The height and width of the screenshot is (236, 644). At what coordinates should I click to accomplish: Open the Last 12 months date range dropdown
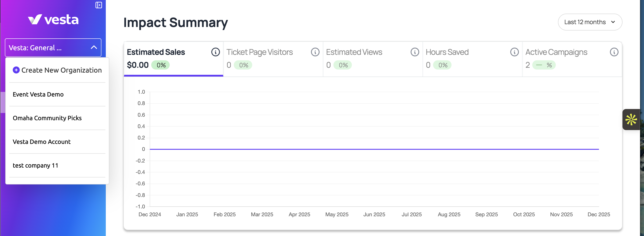coord(590,22)
